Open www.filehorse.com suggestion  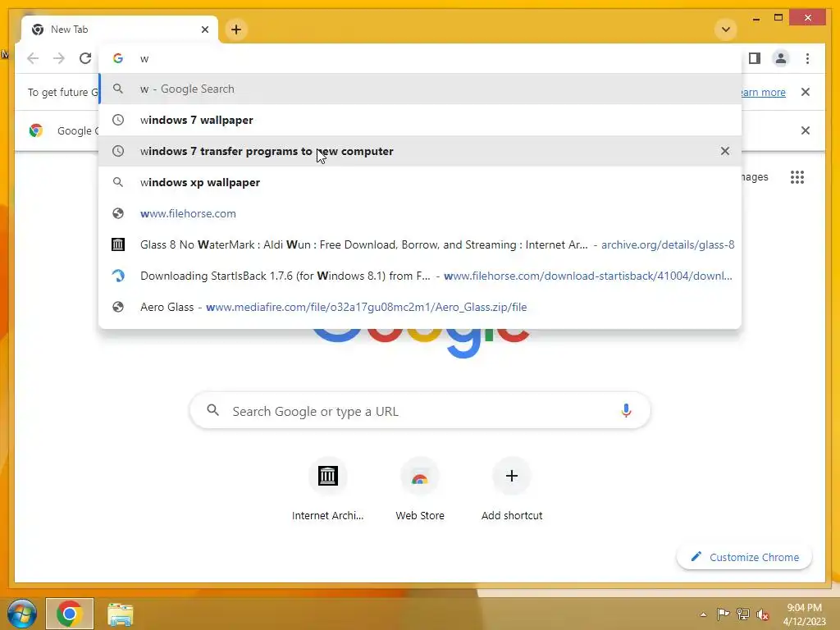(x=421, y=213)
